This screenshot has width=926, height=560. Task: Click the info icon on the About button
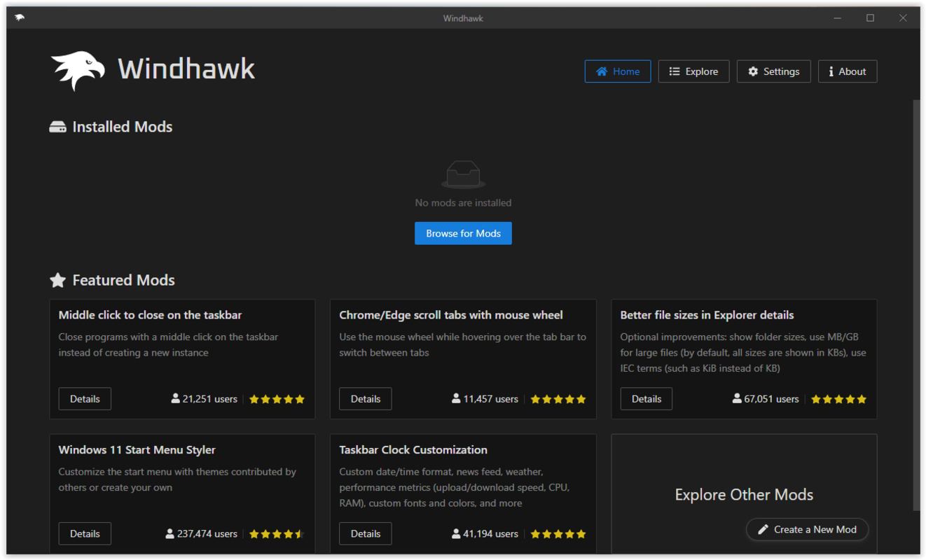click(831, 71)
